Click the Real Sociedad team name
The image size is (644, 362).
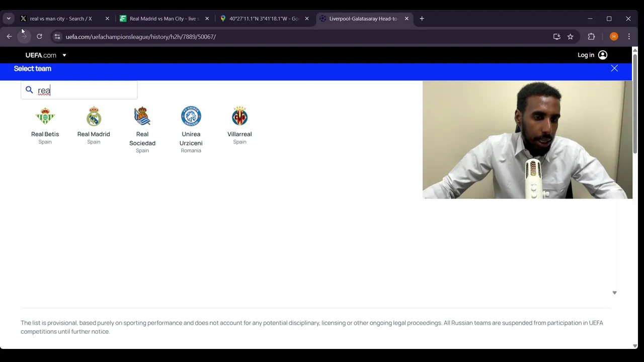point(142,139)
